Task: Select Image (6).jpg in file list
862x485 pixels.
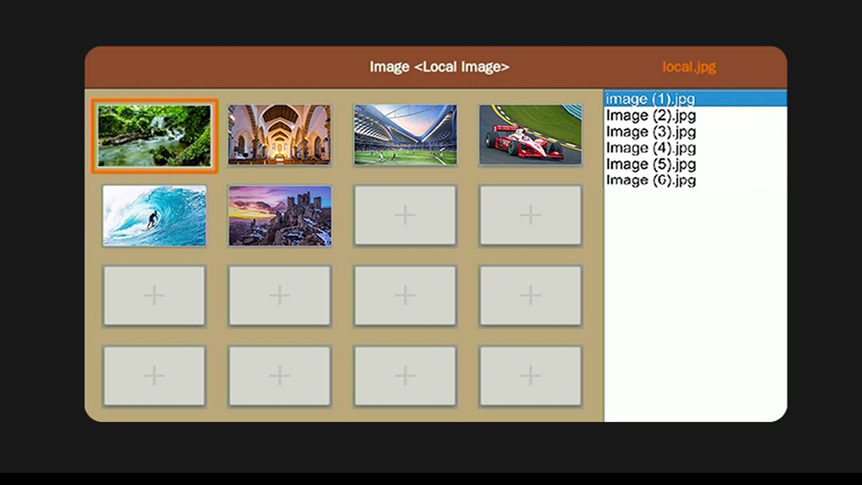Action: 695,180
